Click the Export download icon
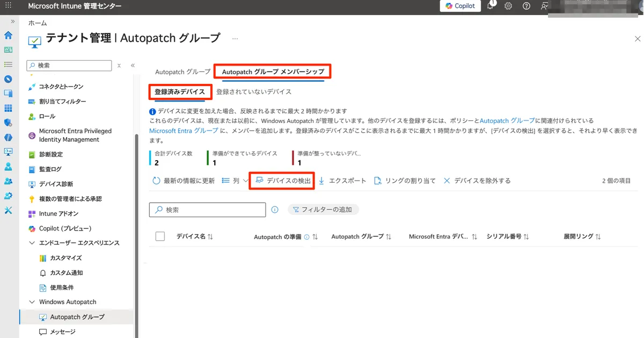The image size is (644, 338). (x=322, y=181)
